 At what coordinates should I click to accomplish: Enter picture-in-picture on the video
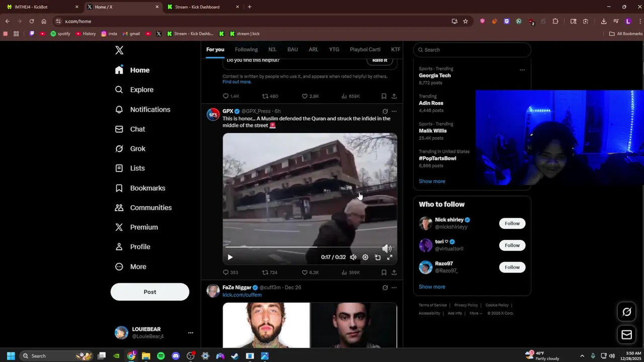click(377, 257)
